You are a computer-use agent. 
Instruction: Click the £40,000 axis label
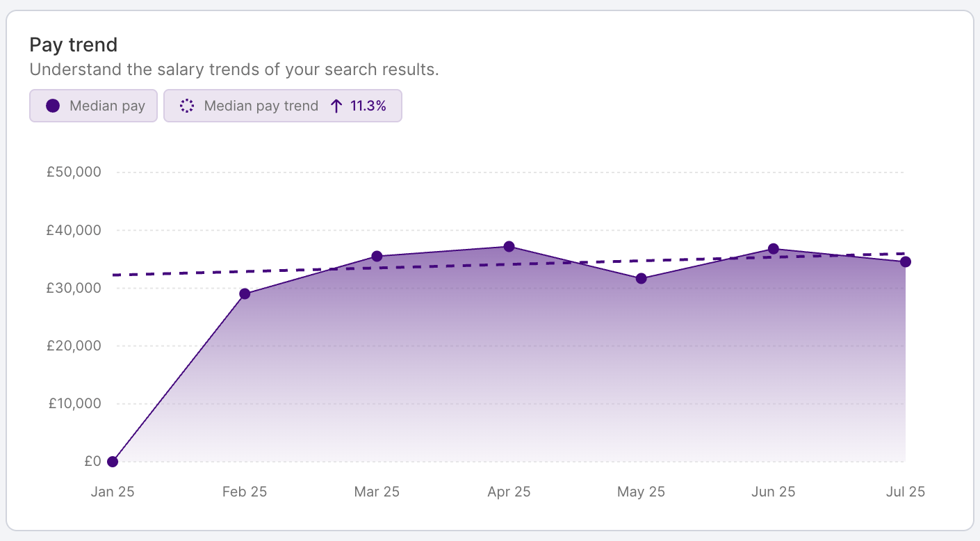click(74, 230)
